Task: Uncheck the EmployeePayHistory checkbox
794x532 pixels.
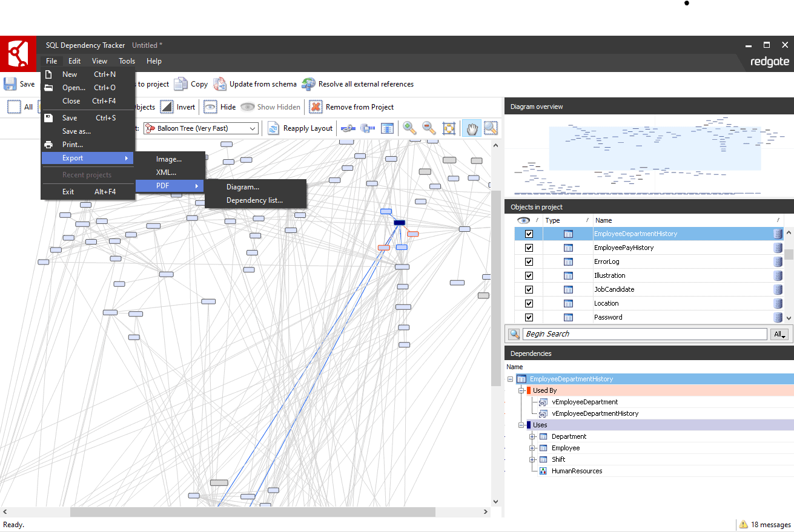Action: pos(529,248)
